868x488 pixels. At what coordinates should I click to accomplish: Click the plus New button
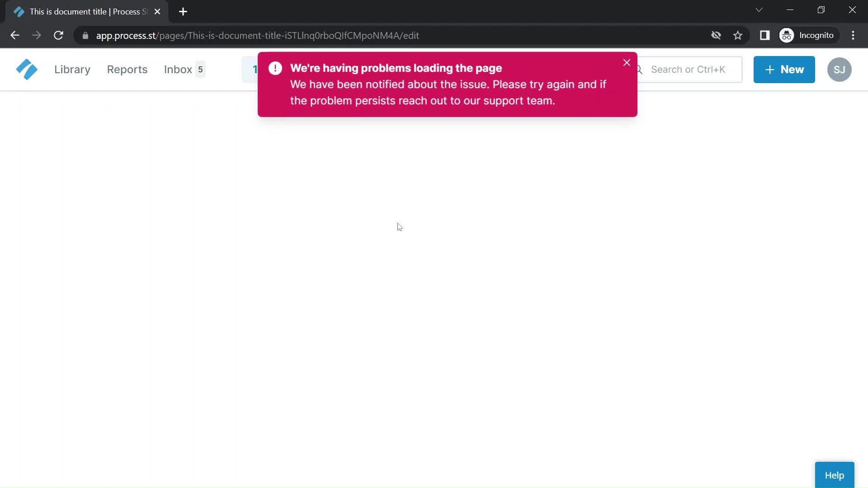pos(784,70)
